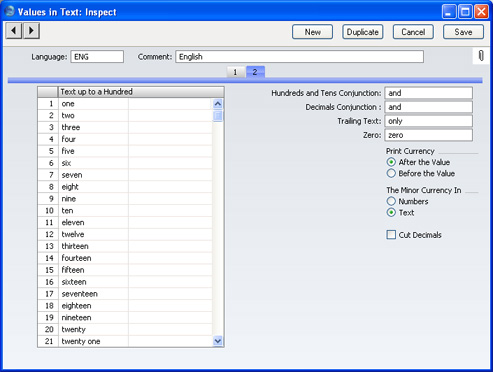Image resolution: width=493 pixels, height=372 pixels.
Task: Select the row containing 'twenty one'
Action: (125, 341)
